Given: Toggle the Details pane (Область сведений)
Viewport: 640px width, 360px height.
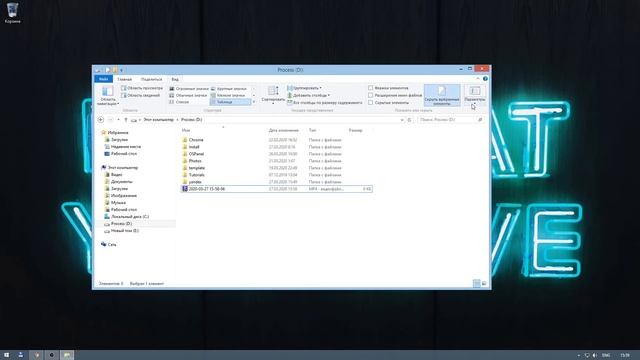Looking at the screenshot, I should tap(140, 95).
